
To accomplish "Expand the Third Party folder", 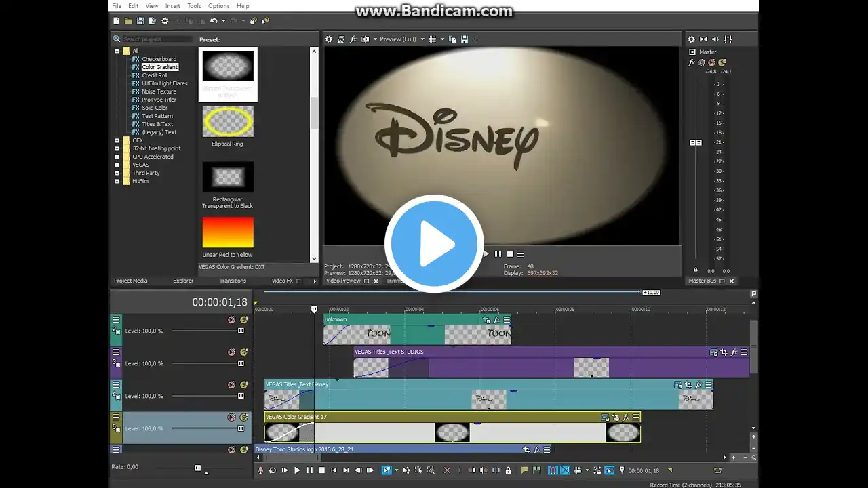I will 117,173.
